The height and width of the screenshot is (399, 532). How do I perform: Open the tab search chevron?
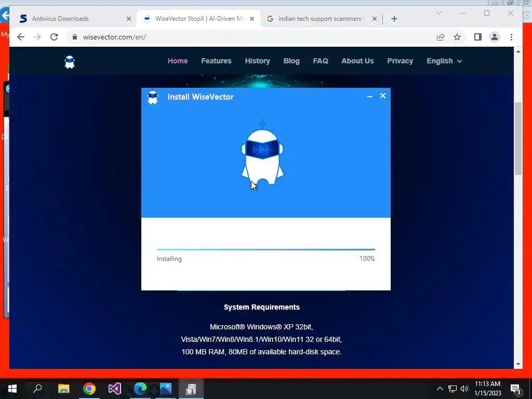[x=439, y=13]
